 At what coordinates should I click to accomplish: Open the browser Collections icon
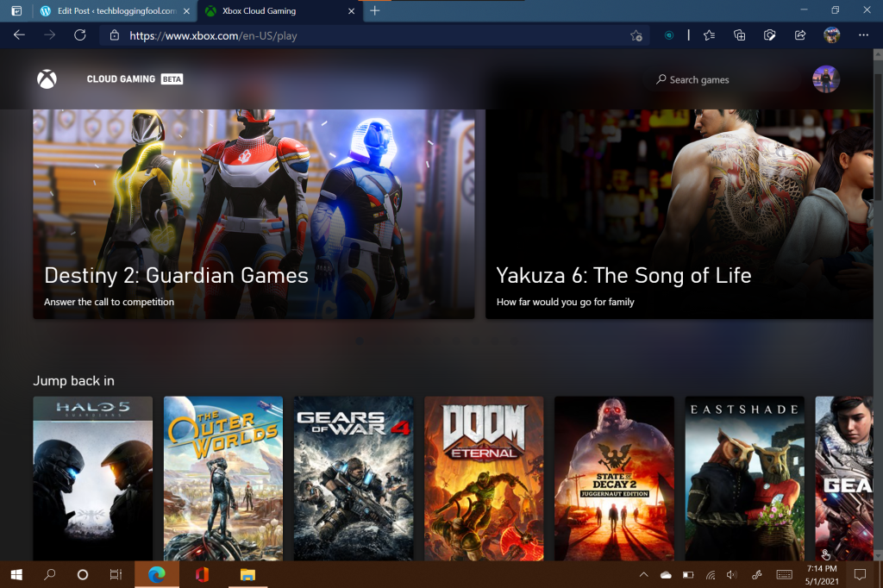[739, 35]
